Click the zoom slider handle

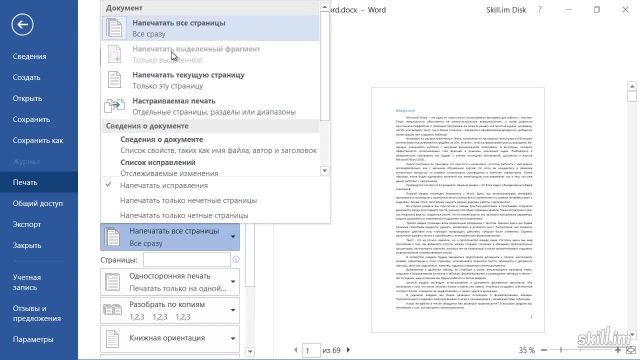tap(561, 350)
